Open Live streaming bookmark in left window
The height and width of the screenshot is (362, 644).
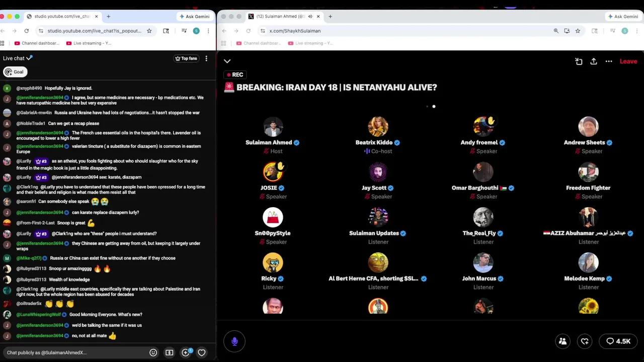click(x=89, y=43)
